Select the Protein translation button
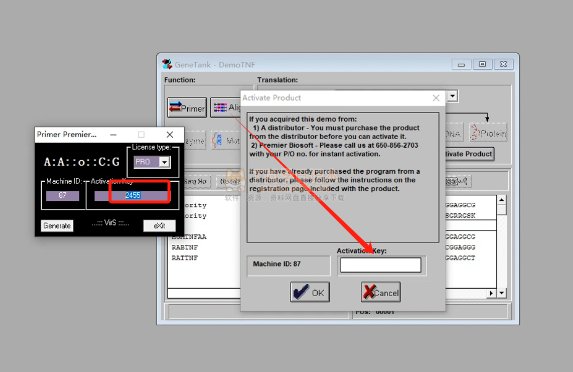Image resolution: width=573 pixels, height=372 pixels. (488, 133)
